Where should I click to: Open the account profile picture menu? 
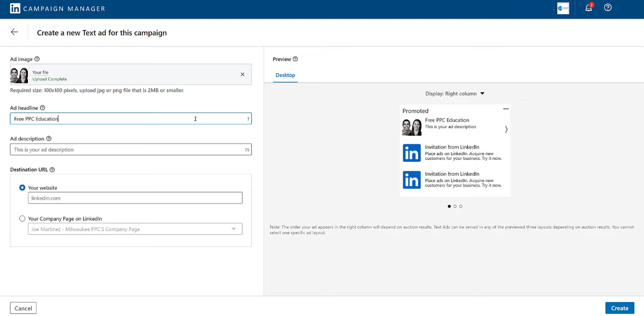563,8
